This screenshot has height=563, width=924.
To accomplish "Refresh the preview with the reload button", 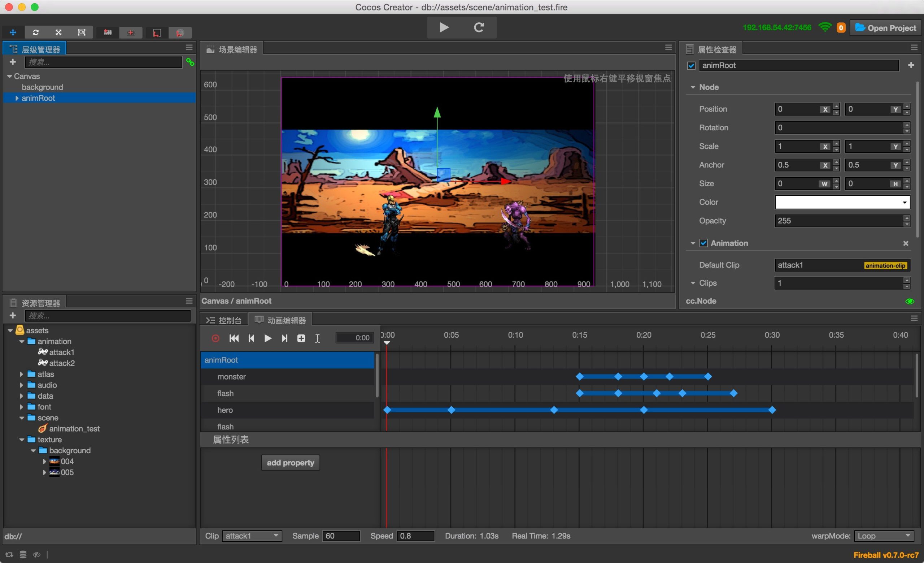I will click(479, 27).
